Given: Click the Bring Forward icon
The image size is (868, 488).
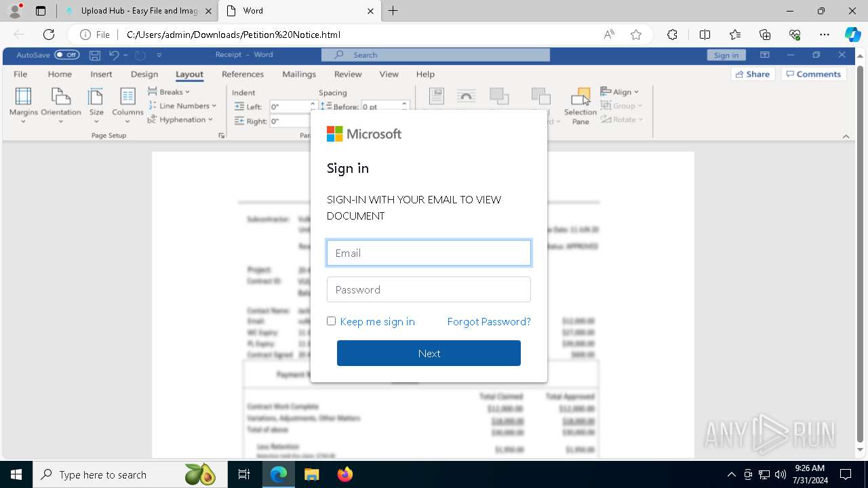Looking at the screenshot, I should pyautogui.click(x=499, y=96).
